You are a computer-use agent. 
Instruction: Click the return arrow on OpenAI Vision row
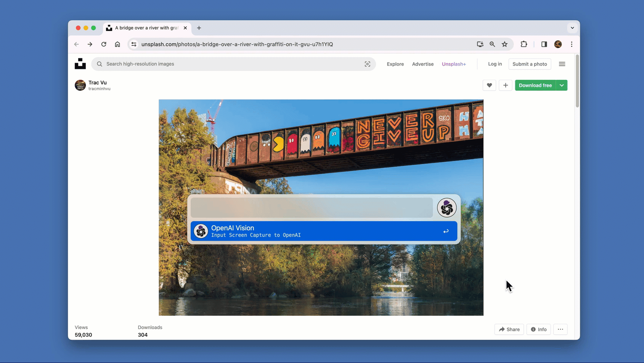(x=446, y=231)
